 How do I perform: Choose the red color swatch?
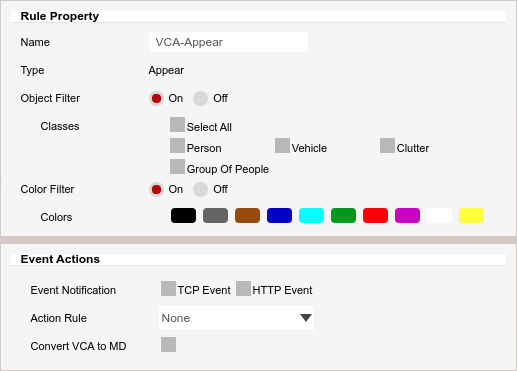375,215
